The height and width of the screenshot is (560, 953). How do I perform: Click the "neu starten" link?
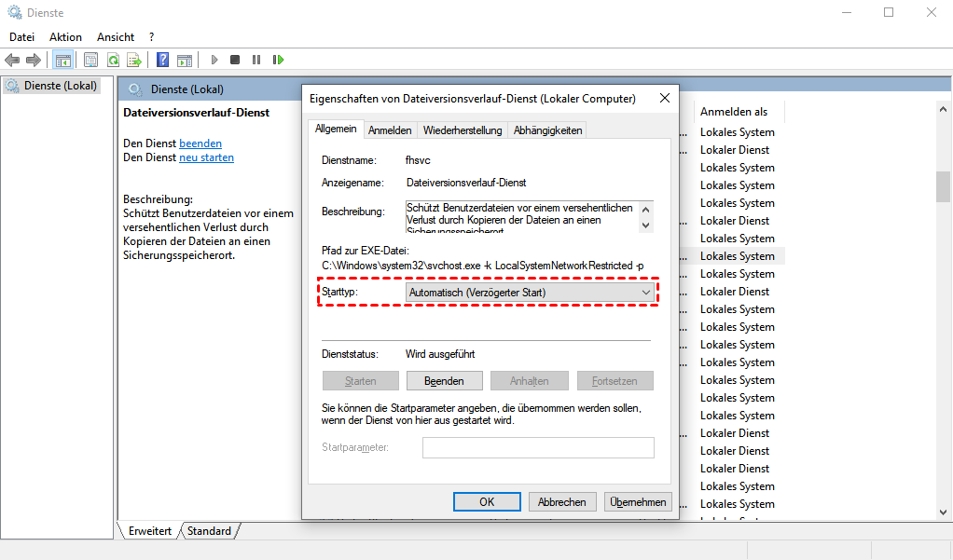pos(206,158)
